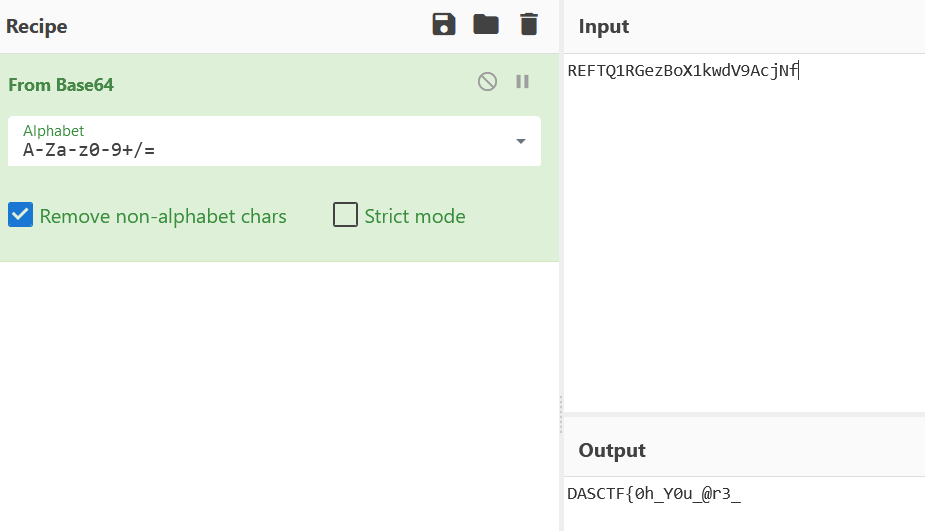
Task: Open the load recipe folder icon
Action: 486,25
